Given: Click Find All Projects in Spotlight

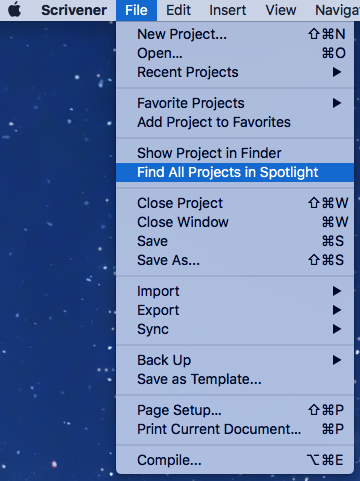Looking at the screenshot, I should click(x=235, y=172).
